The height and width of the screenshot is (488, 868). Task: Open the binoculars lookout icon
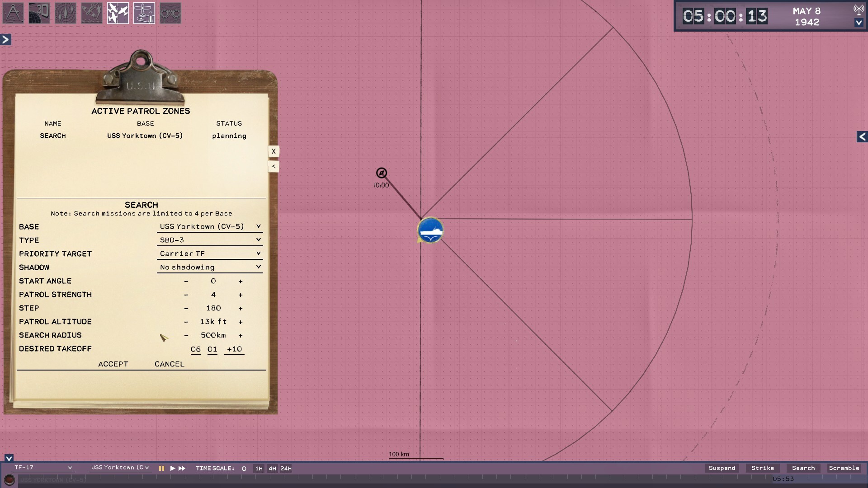click(170, 13)
